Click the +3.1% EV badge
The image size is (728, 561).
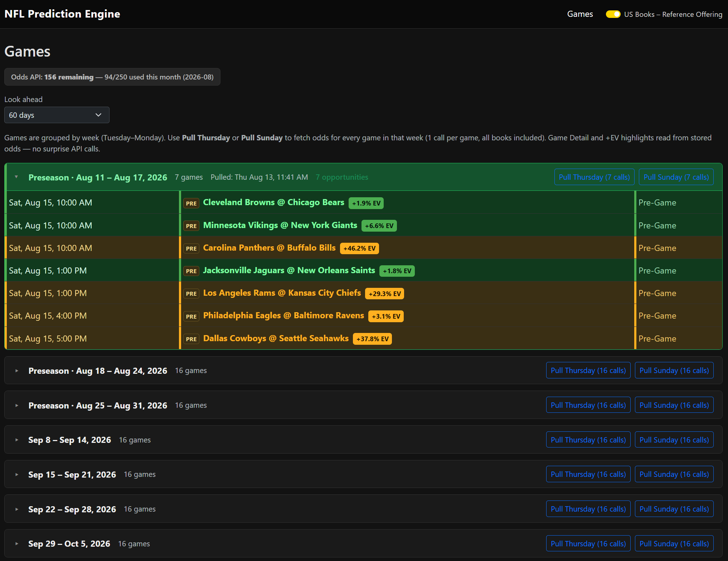coord(386,316)
